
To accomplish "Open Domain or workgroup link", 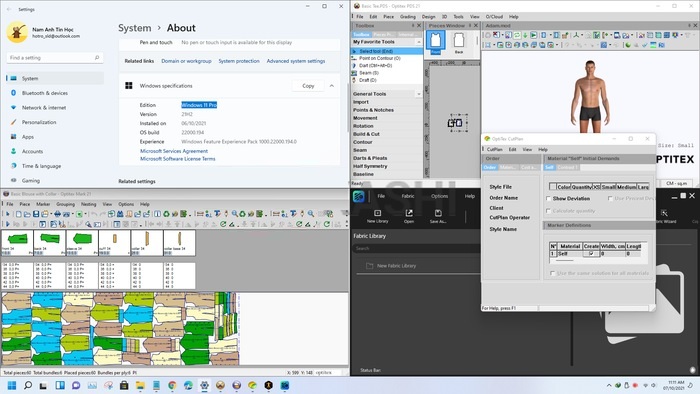I will 186,61.
